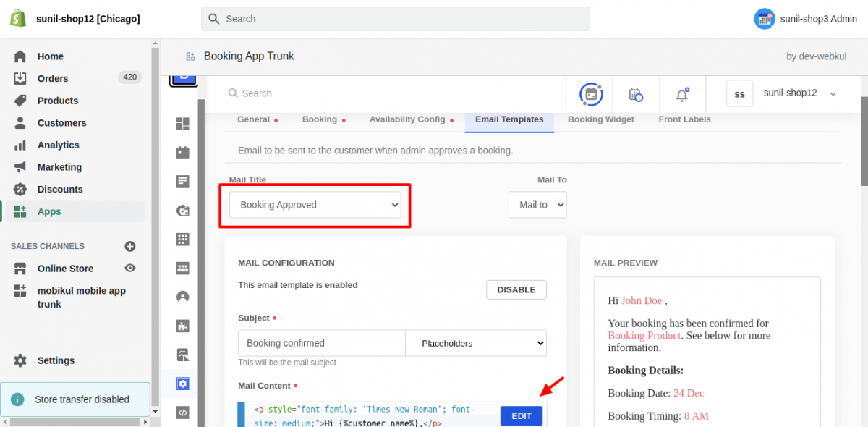
Task: Open the dashboard grid icon in app sidebar
Action: [183, 124]
